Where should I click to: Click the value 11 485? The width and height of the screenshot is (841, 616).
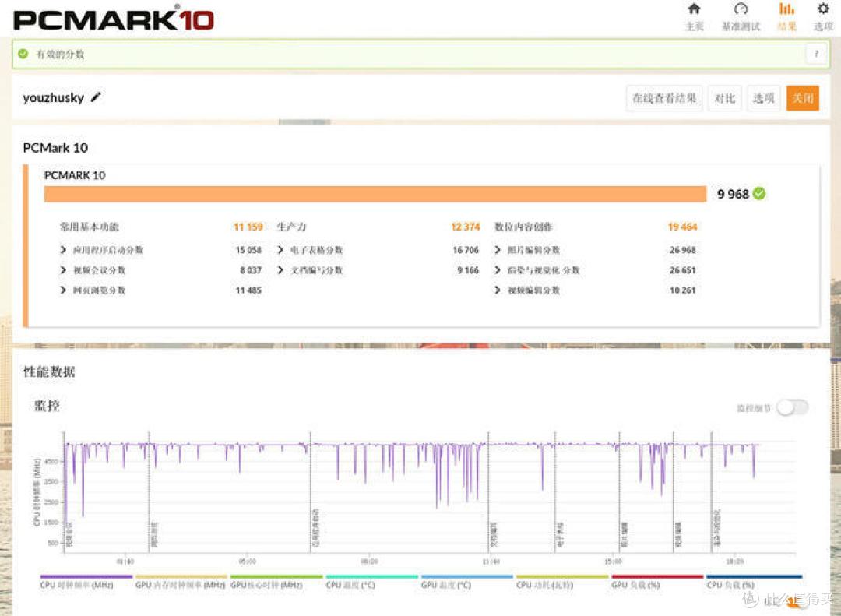(248, 290)
